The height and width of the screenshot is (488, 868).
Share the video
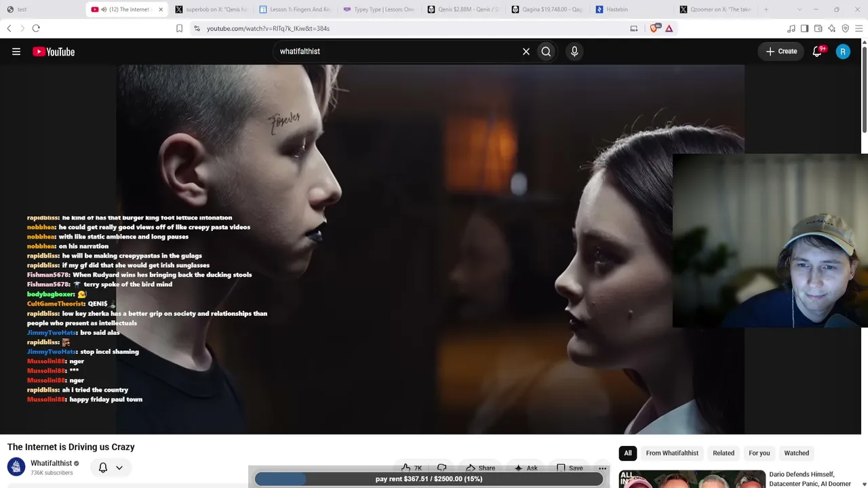point(480,468)
